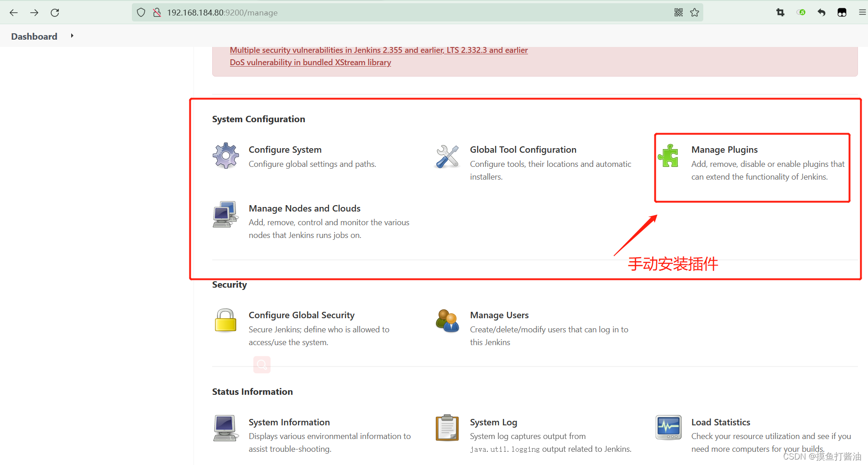Screen dimensions: 868x465
Task: Open the Configure Global Security link
Action: [x=302, y=315]
